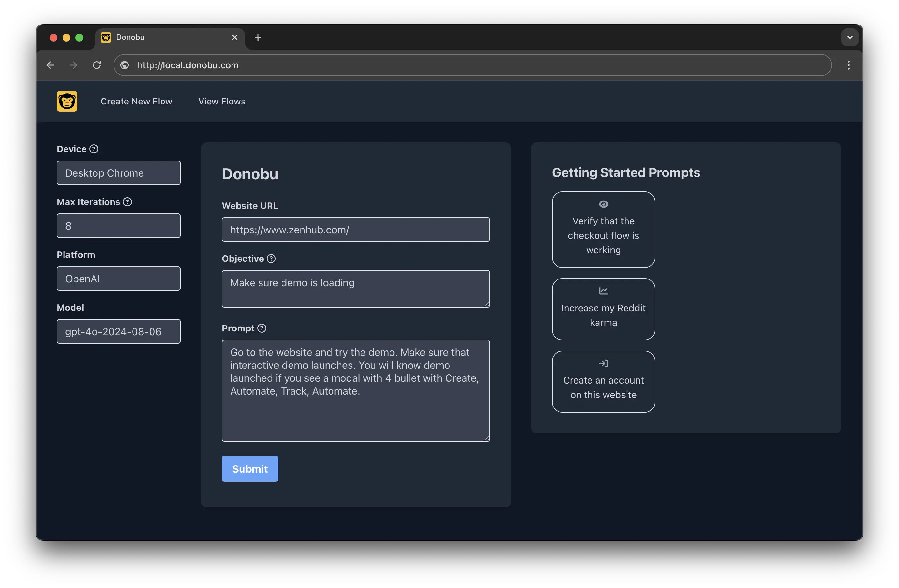The width and height of the screenshot is (899, 588).
Task: Click the browser back arrow
Action: point(50,65)
